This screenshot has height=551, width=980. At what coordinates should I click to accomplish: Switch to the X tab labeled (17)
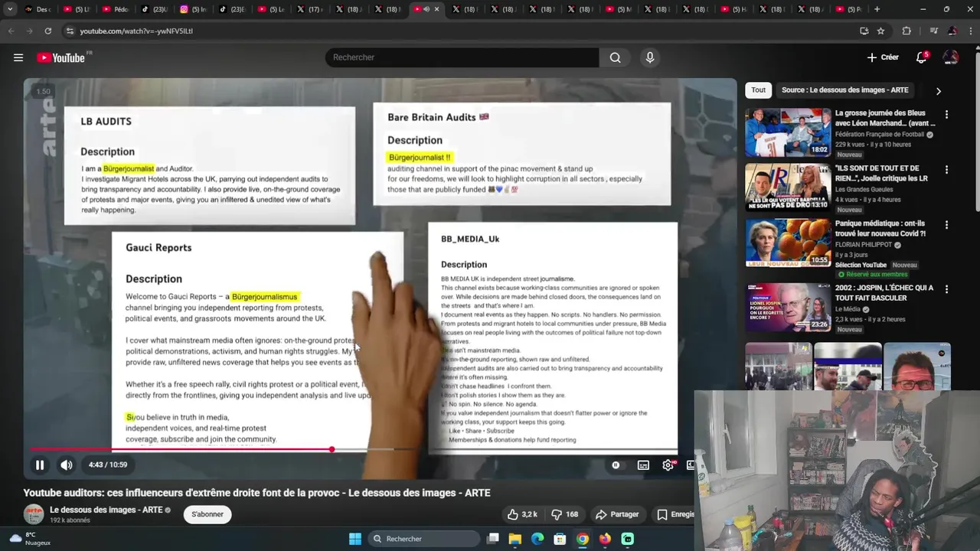tap(310, 9)
